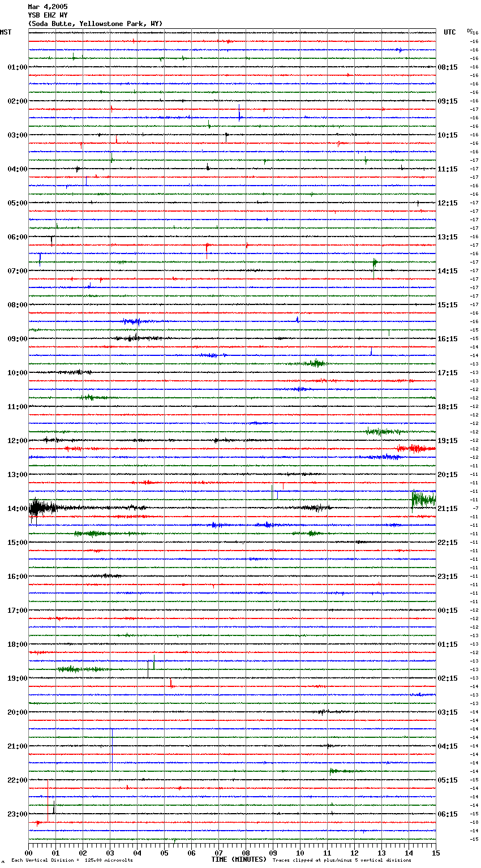This screenshot has width=481, height=868.
Task: Click the '04:00' MST time label
Action: click(x=18, y=169)
